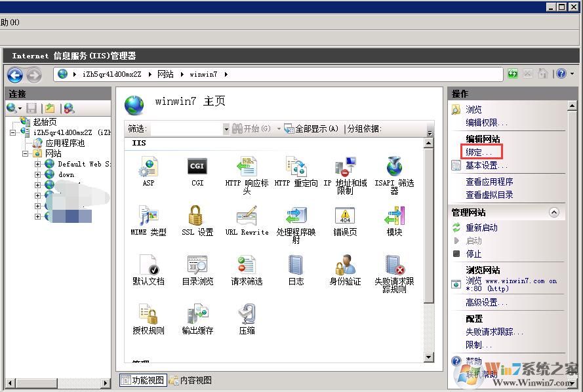Click 浏览 www.winwin7.com on *:80 link
This screenshot has height=392, width=583.
click(512, 284)
